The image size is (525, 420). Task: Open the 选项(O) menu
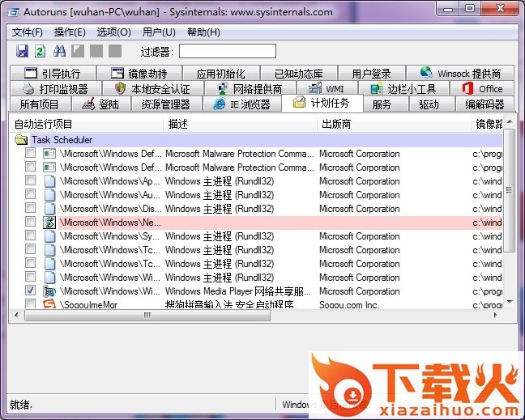tap(113, 32)
